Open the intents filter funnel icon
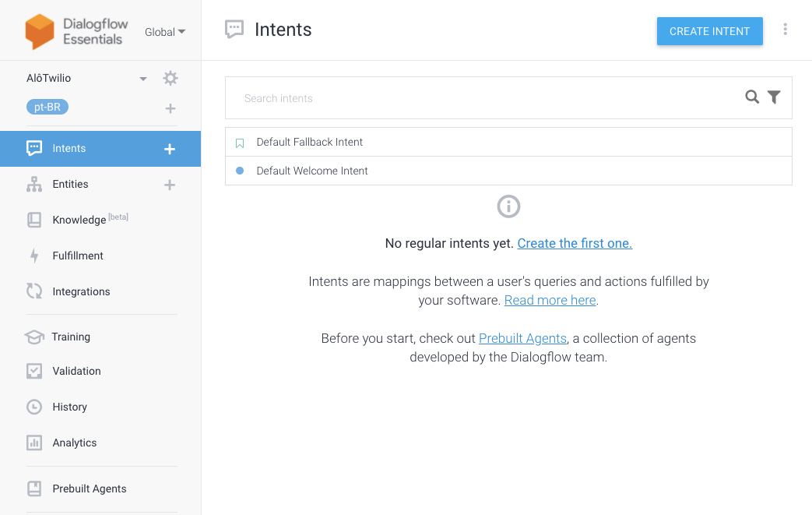Image resolution: width=812 pixels, height=515 pixels. click(x=774, y=97)
